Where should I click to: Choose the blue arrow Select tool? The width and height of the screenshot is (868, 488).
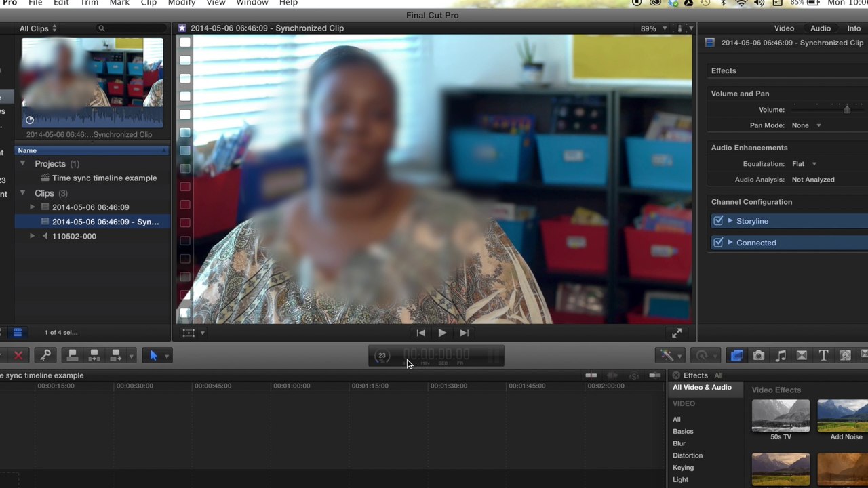pyautogui.click(x=153, y=355)
